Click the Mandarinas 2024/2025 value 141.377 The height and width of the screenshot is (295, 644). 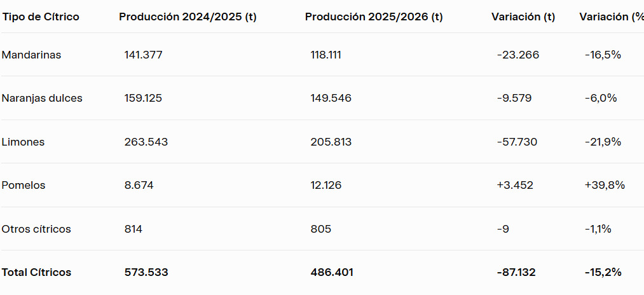click(144, 55)
